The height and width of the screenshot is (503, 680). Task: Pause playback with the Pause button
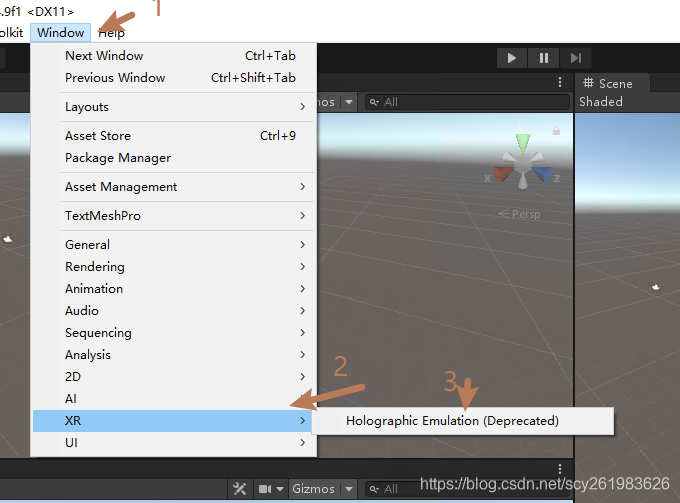[x=543, y=58]
